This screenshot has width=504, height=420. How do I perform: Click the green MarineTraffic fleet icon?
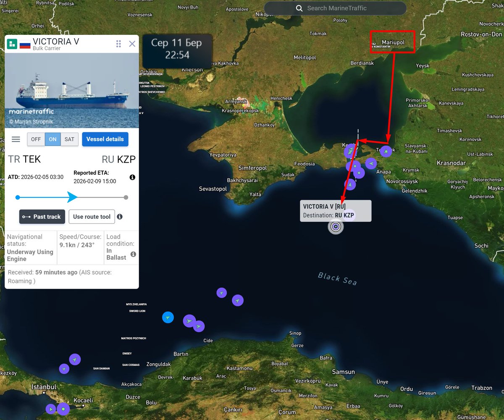click(12, 44)
